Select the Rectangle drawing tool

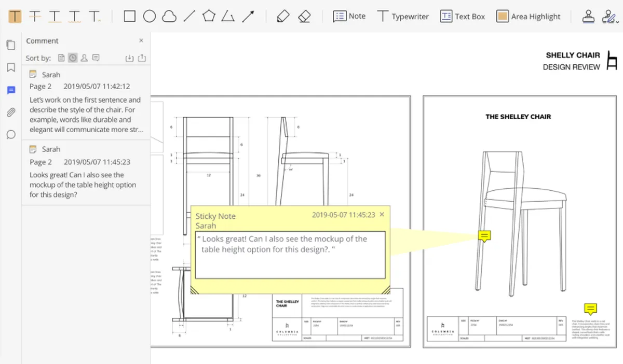point(130,16)
